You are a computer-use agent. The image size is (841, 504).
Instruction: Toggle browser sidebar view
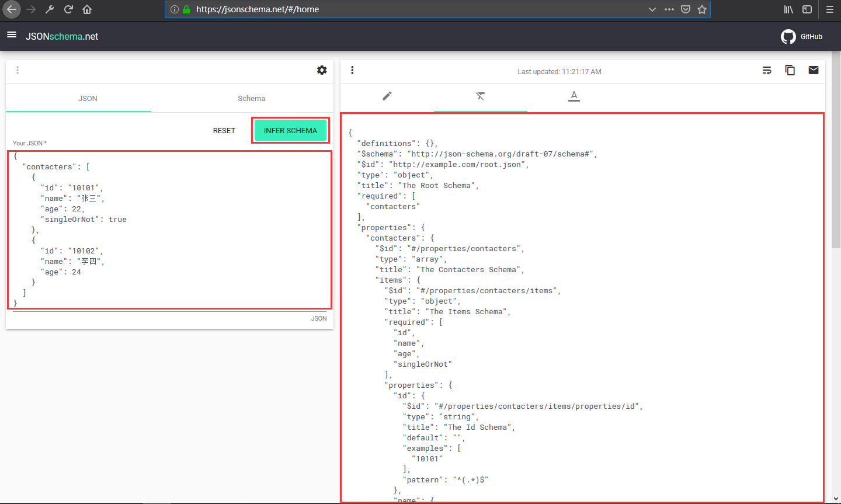coord(807,9)
